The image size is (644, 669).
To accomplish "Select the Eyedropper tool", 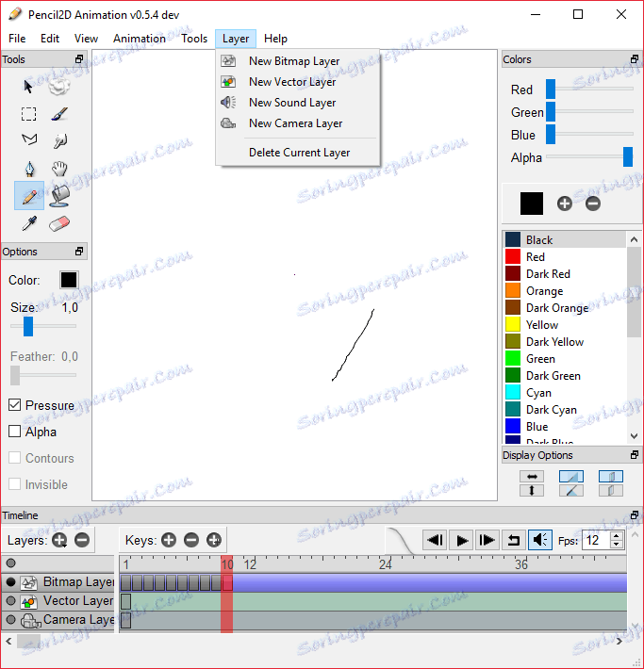I will (28, 223).
